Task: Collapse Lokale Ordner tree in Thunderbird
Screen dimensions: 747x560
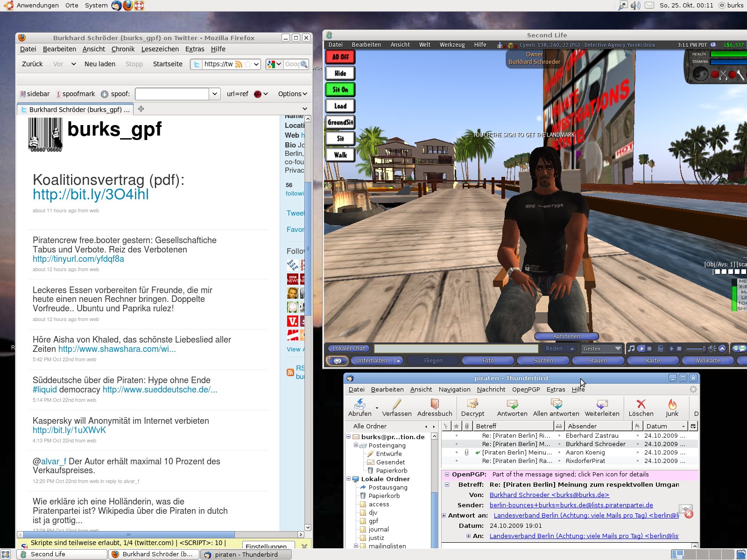Action: (348, 479)
